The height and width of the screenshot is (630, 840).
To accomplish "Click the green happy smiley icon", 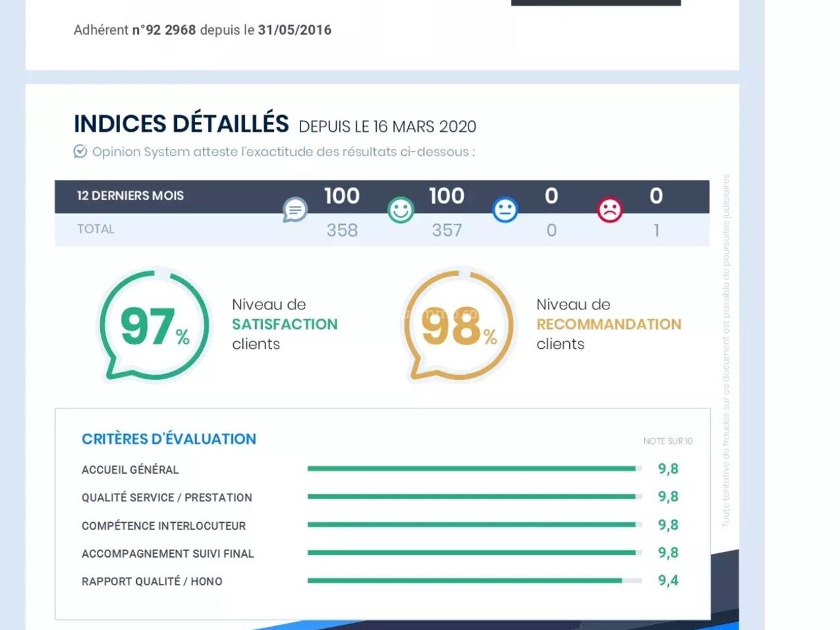I will [x=400, y=210].
